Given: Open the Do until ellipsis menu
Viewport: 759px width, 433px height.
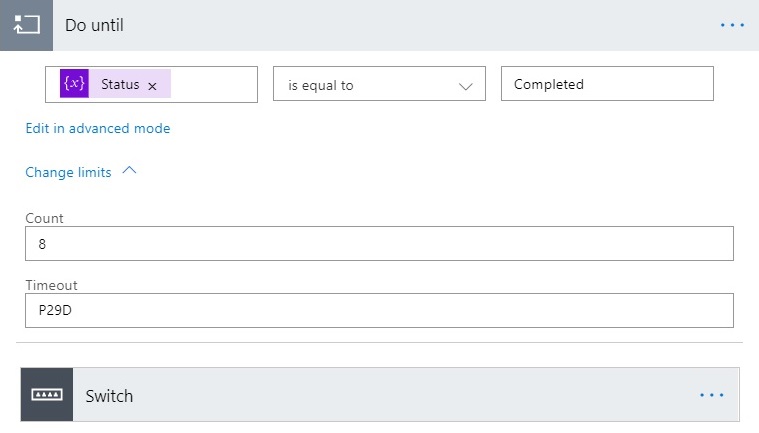Looking at the screenshot, I should [x=732, y=25].
